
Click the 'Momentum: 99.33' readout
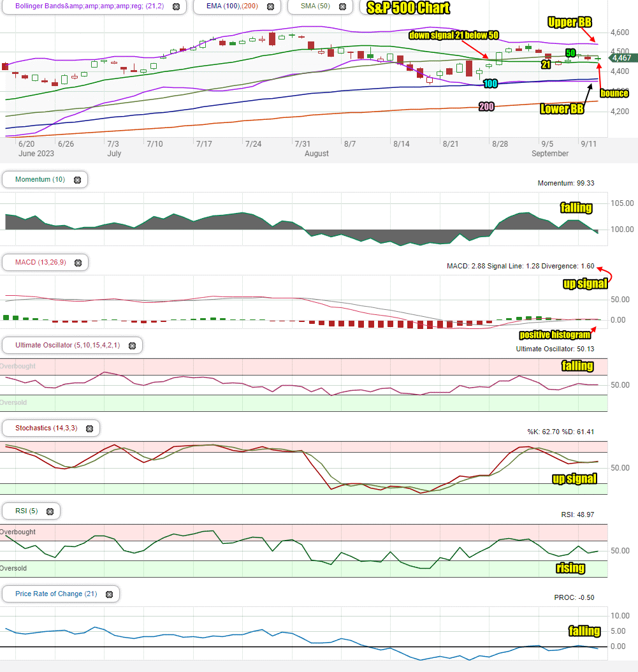point(566,183)
